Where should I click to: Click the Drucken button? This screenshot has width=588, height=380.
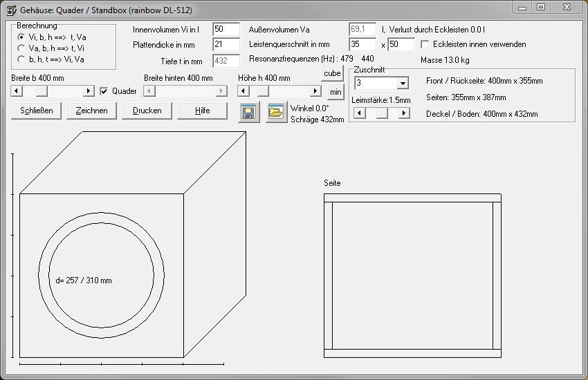[x=147, y=111]
